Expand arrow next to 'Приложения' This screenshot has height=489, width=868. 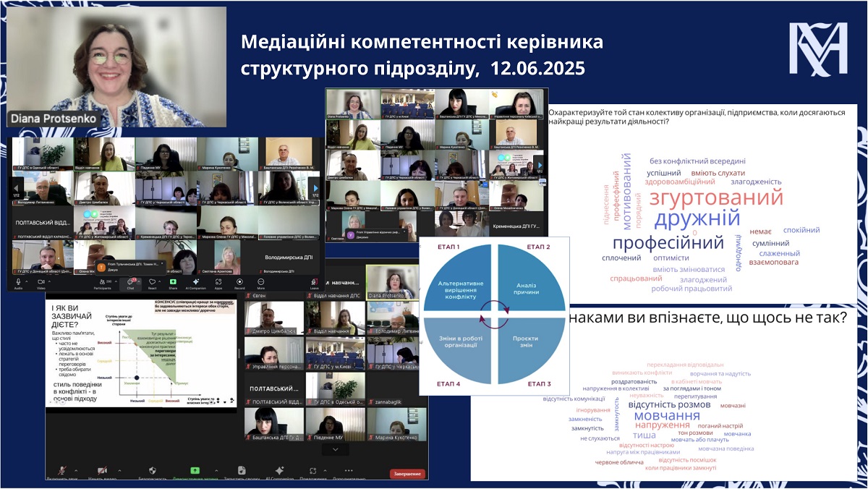(x=325, y=470)
